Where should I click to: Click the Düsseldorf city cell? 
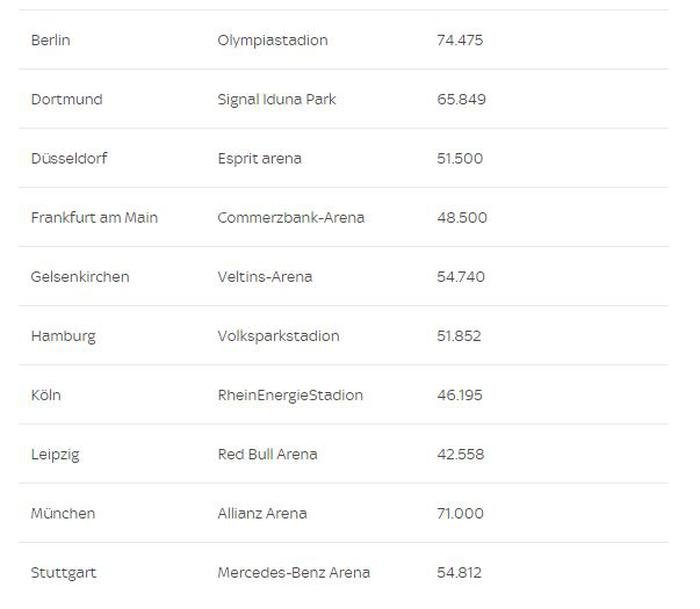pyautogui.click(x=69, y=158)
